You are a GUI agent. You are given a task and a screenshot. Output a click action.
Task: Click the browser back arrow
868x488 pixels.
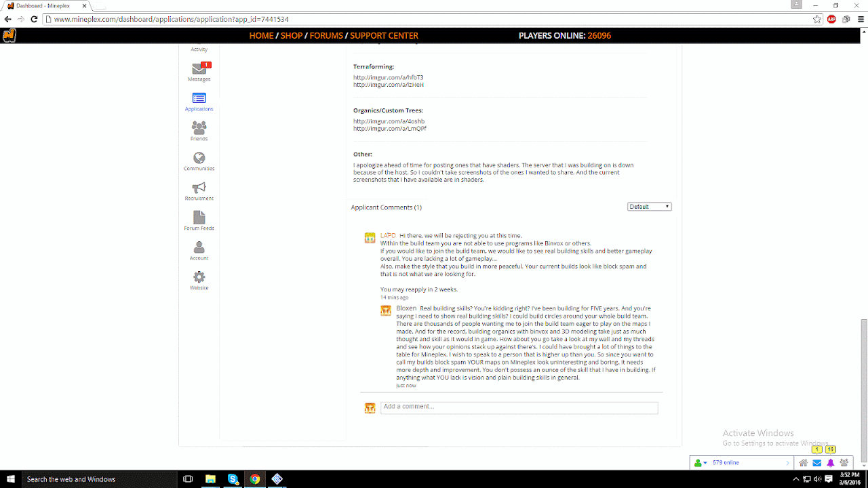coord(7,19)
